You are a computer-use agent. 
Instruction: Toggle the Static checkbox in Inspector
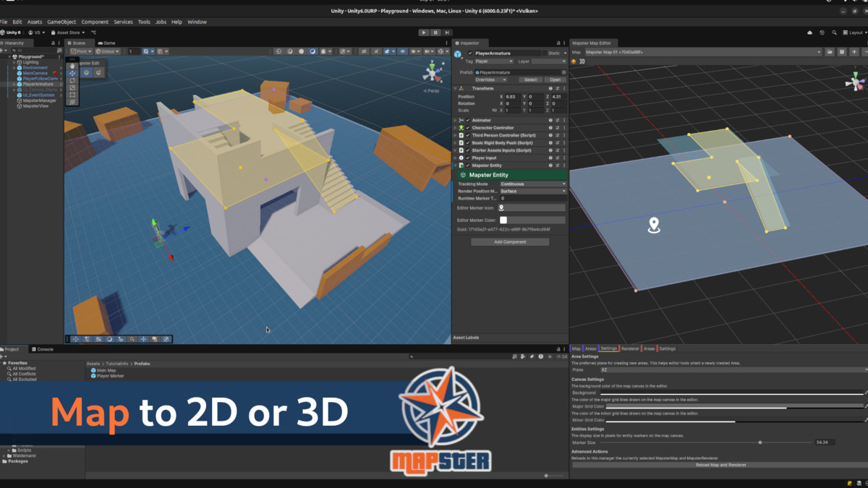click(544, 53)
